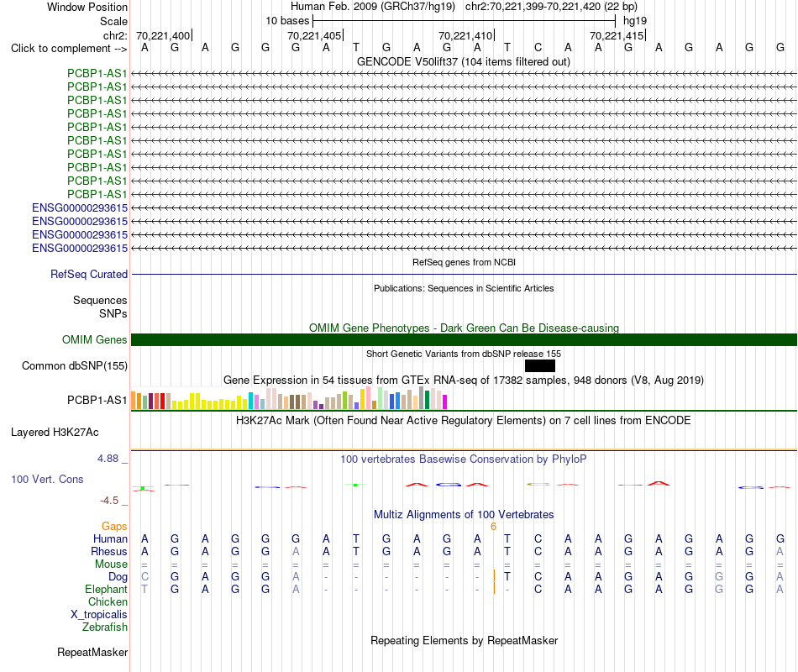The image size is (798, 672).
Task: Click the 'Elephant' alignment row label
Action: pyautogui.click(x=107, y=589)
